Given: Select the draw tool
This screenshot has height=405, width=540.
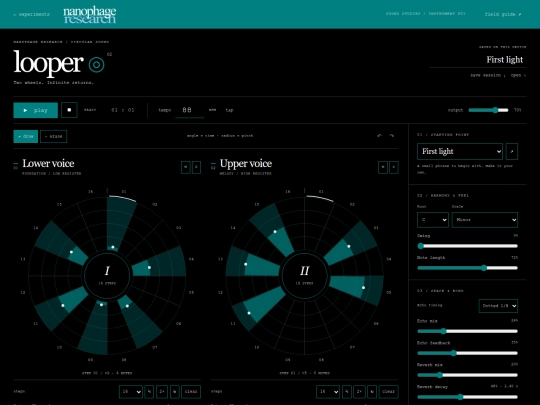Looking at the screenshot, I should (26, 136).
